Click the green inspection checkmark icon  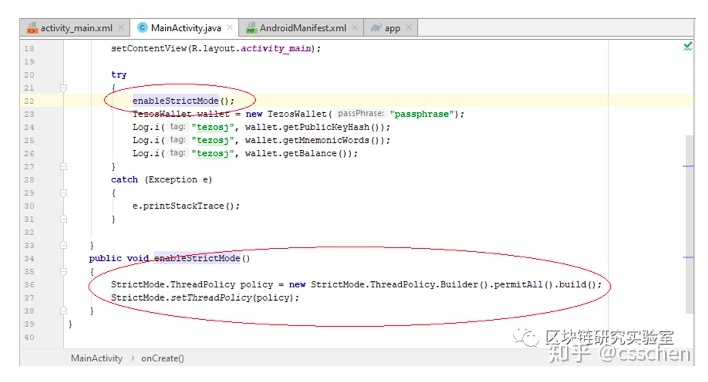[688, 47]
